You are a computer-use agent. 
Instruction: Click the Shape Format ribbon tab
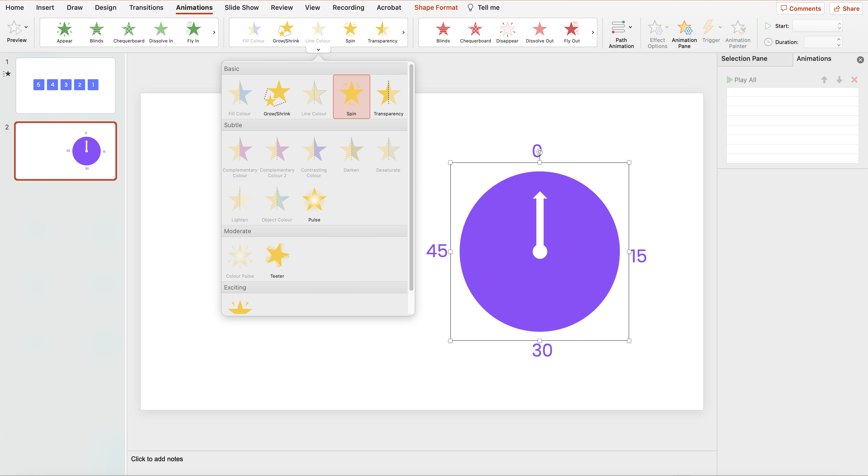[x=436, y=7]
